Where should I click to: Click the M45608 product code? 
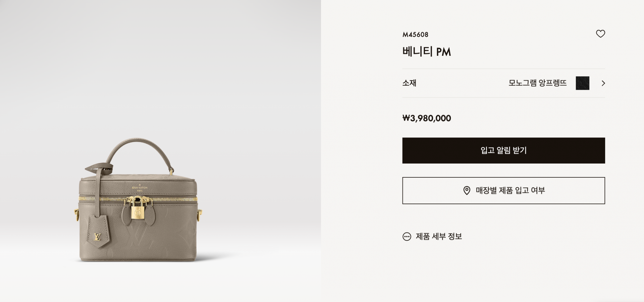point(415,35)
